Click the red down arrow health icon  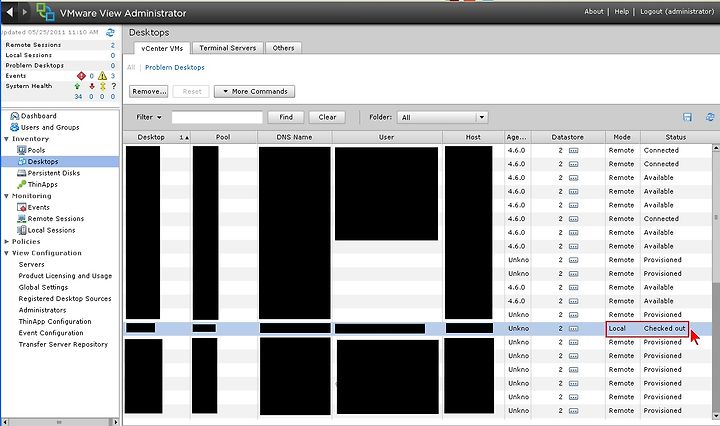[x=92, y=86]
